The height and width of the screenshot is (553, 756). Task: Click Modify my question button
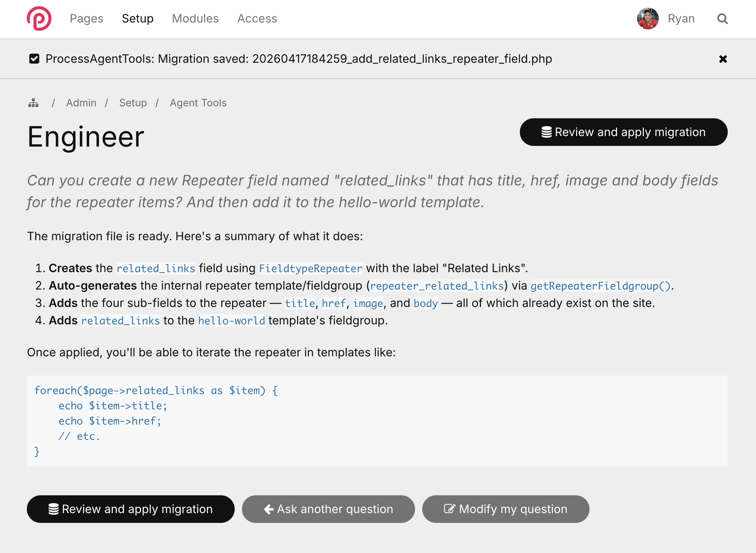click(506, 509)
